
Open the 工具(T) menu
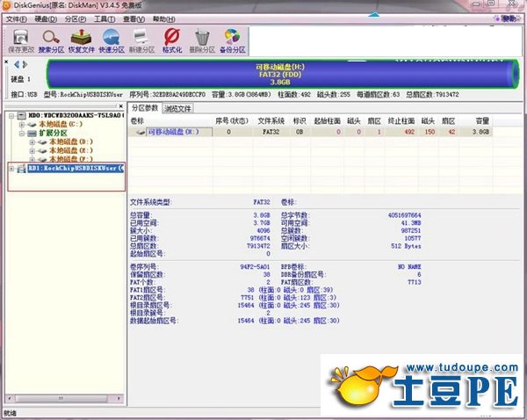click(x=105, y=18)
